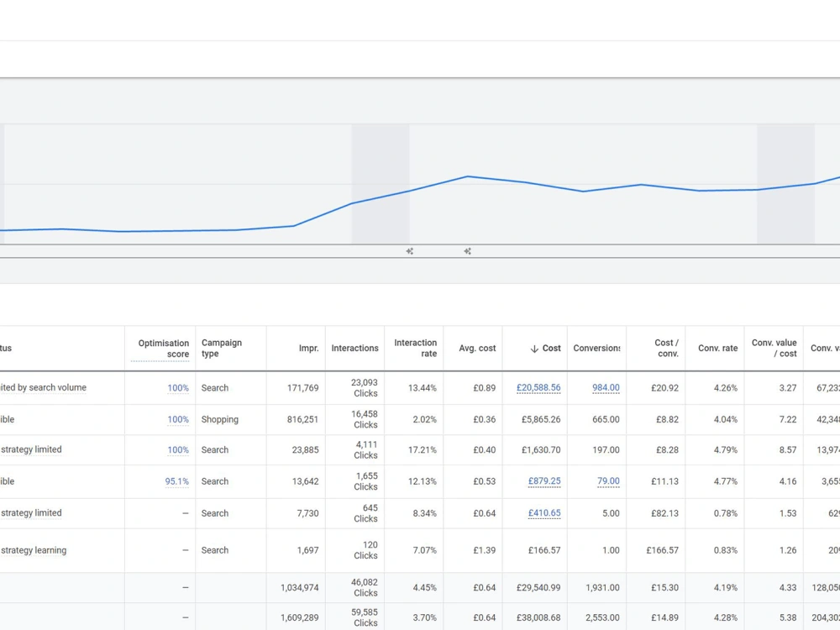The image size is (840, 630).
Task: Sort by Conv. value / cost header
Action: coord(774,349)
